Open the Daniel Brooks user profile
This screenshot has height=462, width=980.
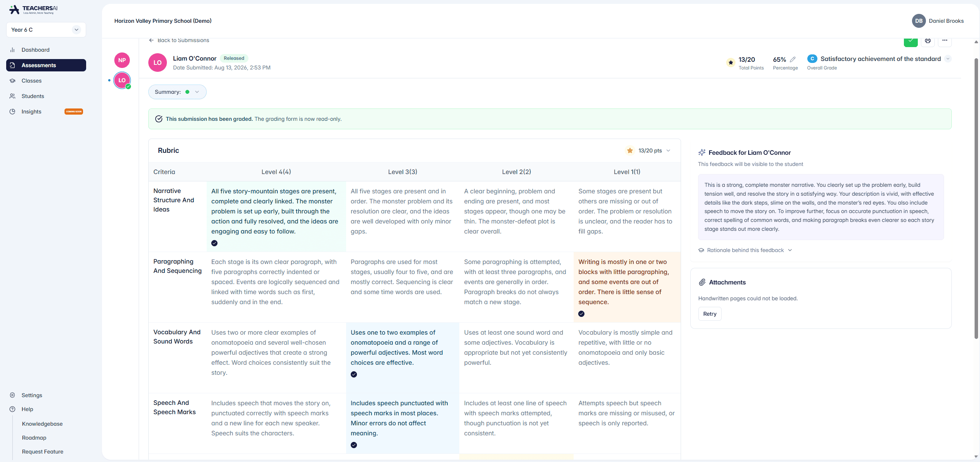pos(938,21)
